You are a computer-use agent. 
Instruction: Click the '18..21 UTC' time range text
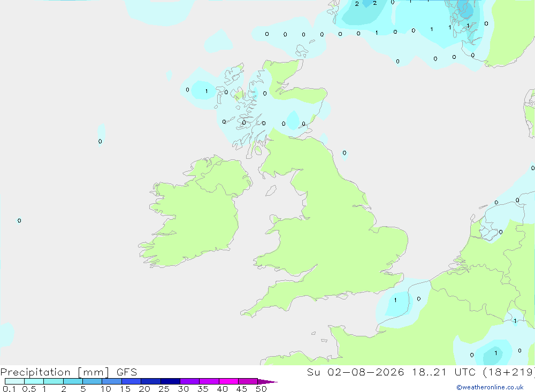coord(444,372)
